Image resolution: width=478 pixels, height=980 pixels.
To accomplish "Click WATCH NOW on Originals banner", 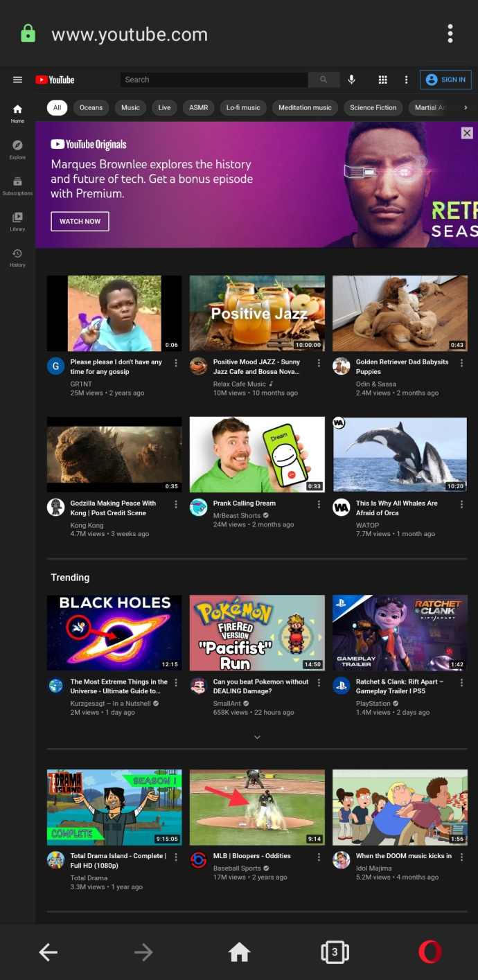I will (80, 222).
